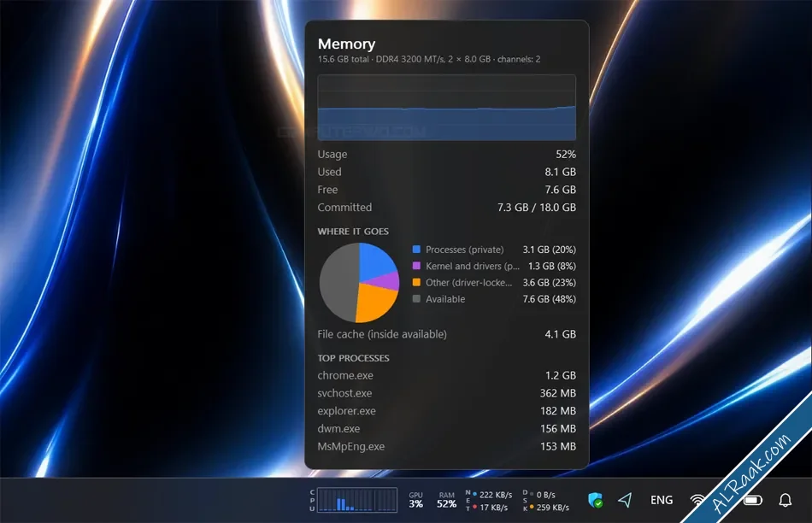Click Other (driver-locke... legend label
This screenshot has width=812, height=523.
pos(468,283)
